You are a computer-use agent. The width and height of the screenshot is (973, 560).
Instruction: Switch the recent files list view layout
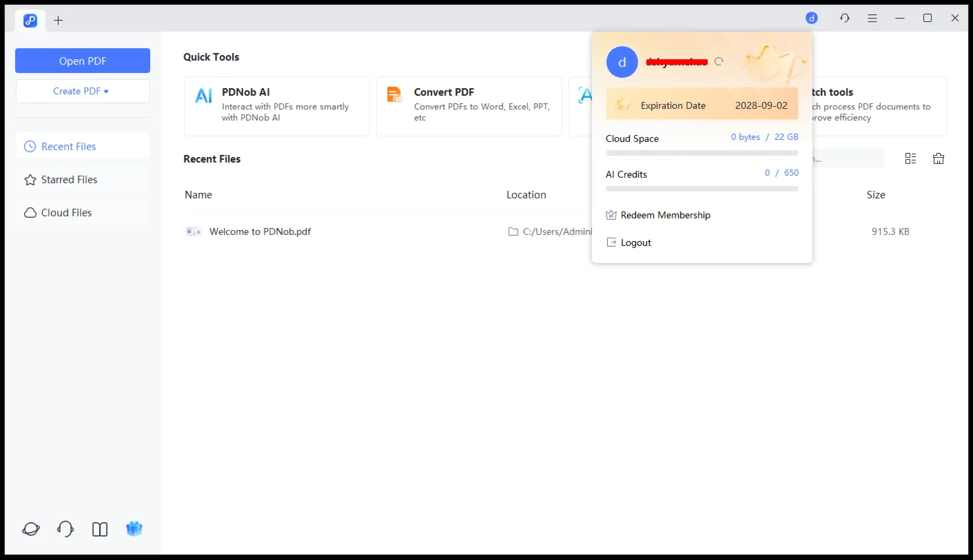tap(911, 158)
